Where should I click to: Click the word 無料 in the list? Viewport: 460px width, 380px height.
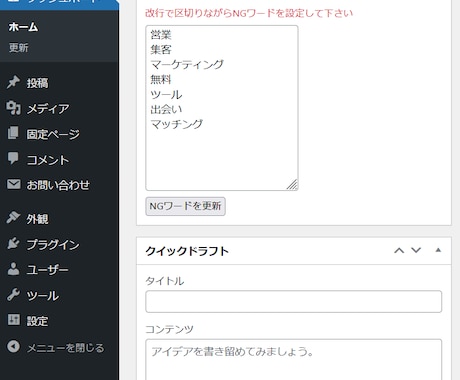click(161, 79)
